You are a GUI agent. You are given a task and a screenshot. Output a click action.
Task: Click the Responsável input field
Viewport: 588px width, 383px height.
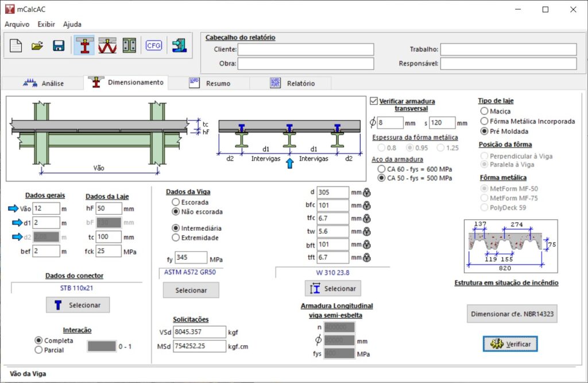click(x=509, y=63)
